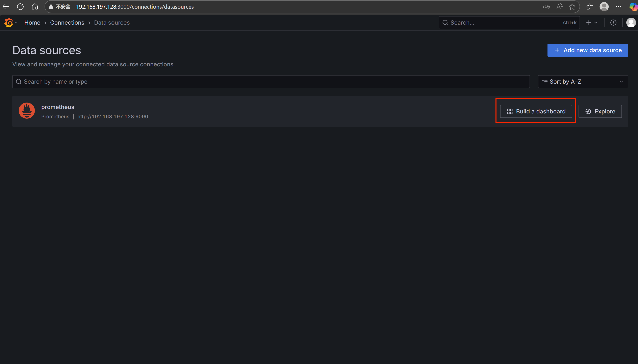
Task: Click the browser home icon
Action: 35,7
